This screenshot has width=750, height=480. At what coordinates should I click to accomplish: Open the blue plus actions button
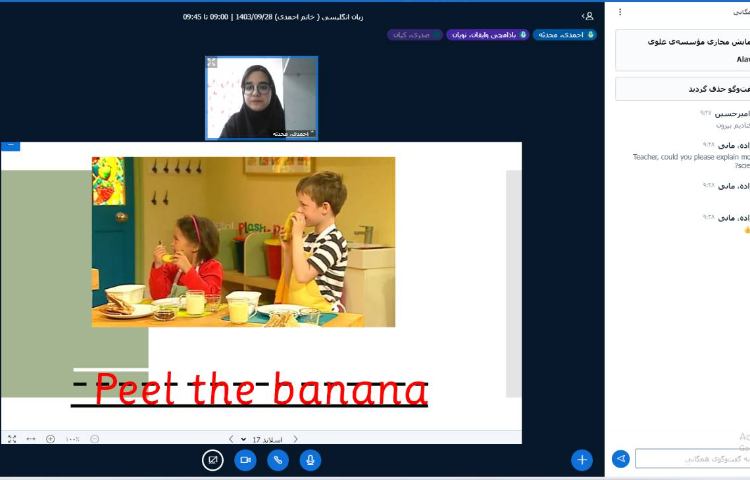(x=582, y=460)
